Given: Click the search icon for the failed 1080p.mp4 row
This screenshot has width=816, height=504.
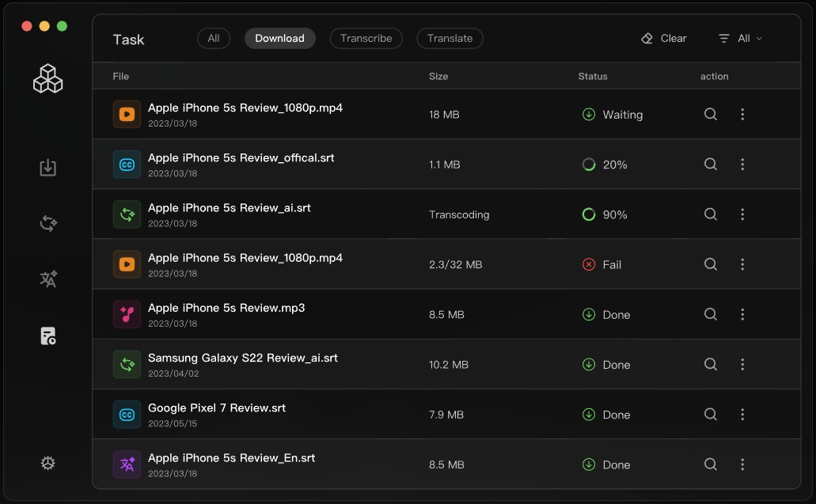Looking at the screenshot, I should point(711,264).
